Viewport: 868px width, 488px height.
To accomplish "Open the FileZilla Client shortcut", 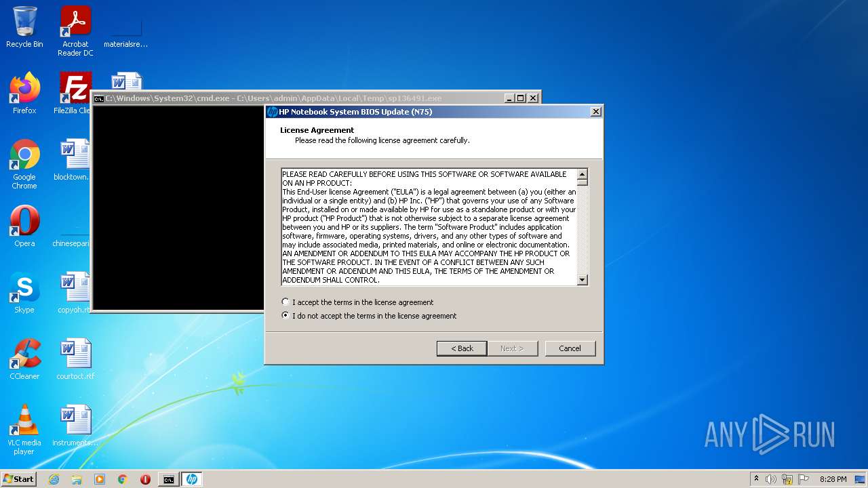I will coord(73,94).
